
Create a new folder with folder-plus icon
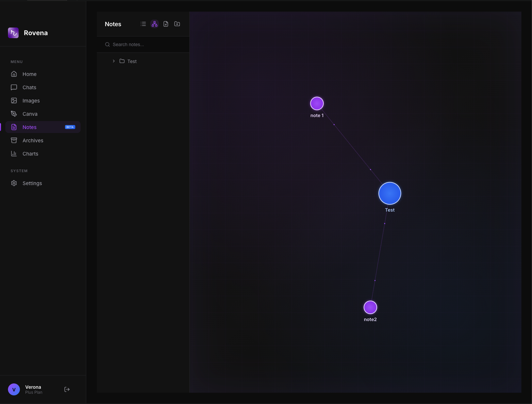[x=177, y=24]
